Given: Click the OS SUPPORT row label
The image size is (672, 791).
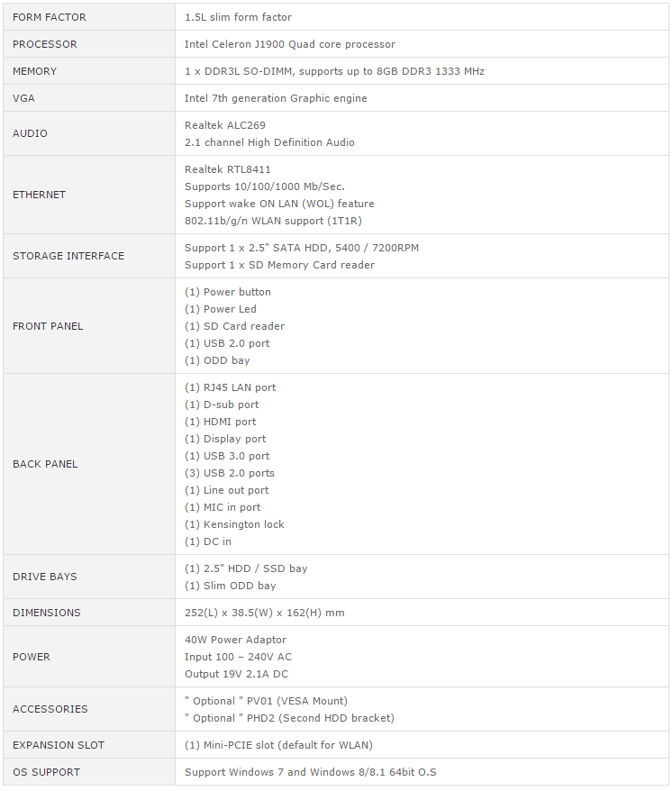Looking at the screenshot, I should (x=46, y=772).
